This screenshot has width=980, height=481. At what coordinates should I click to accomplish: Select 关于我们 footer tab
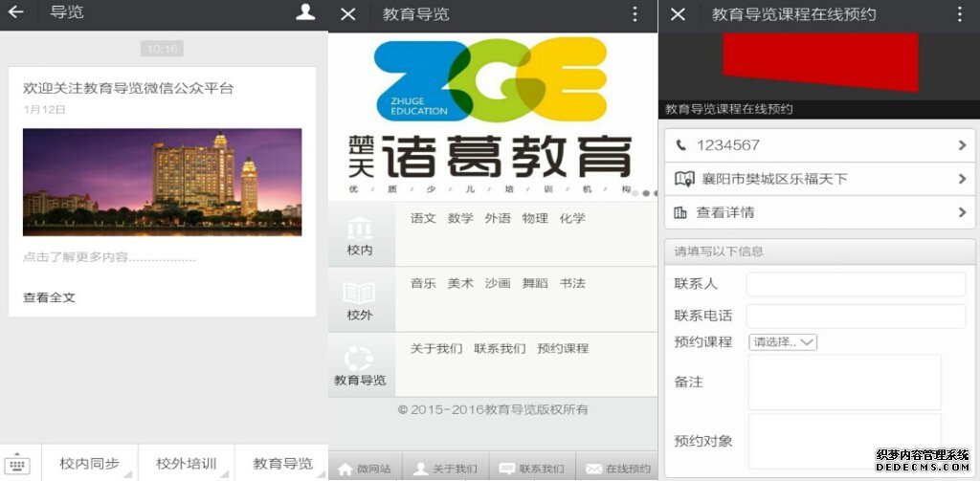point(446,469)
